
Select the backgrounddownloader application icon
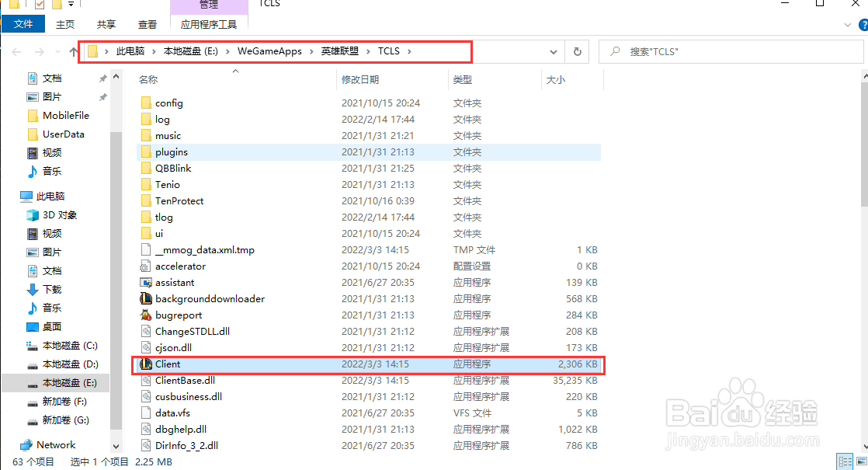click(x=146, y=299)
